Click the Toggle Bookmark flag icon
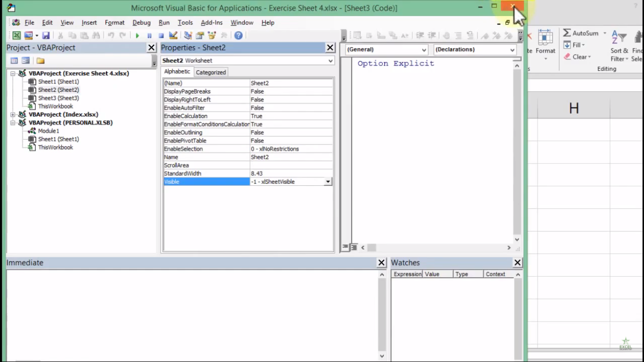 (485, 35)
